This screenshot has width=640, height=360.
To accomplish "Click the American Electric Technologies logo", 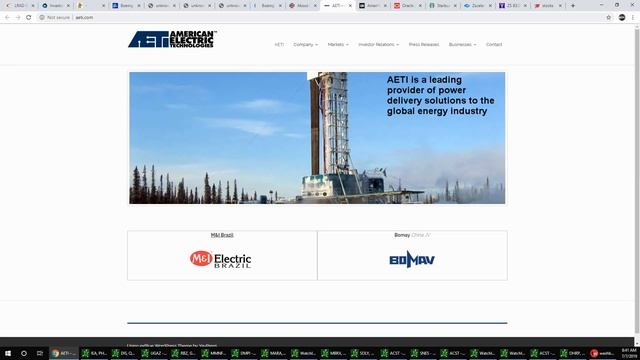I will pyautogui.click(x=172, y=39).
